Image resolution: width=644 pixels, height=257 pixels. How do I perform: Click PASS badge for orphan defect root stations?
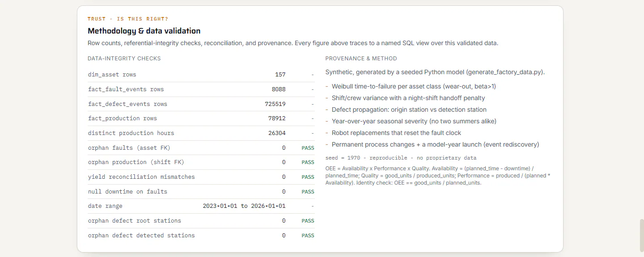[308, 221]
